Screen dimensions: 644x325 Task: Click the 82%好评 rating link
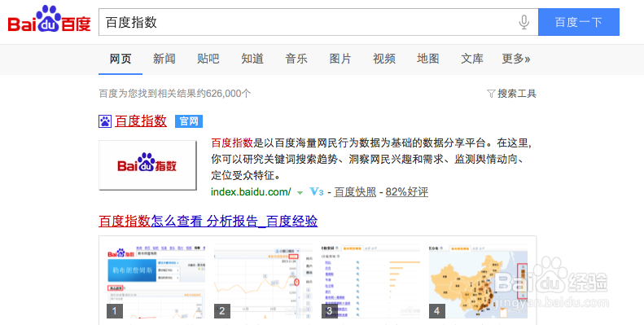406,192
